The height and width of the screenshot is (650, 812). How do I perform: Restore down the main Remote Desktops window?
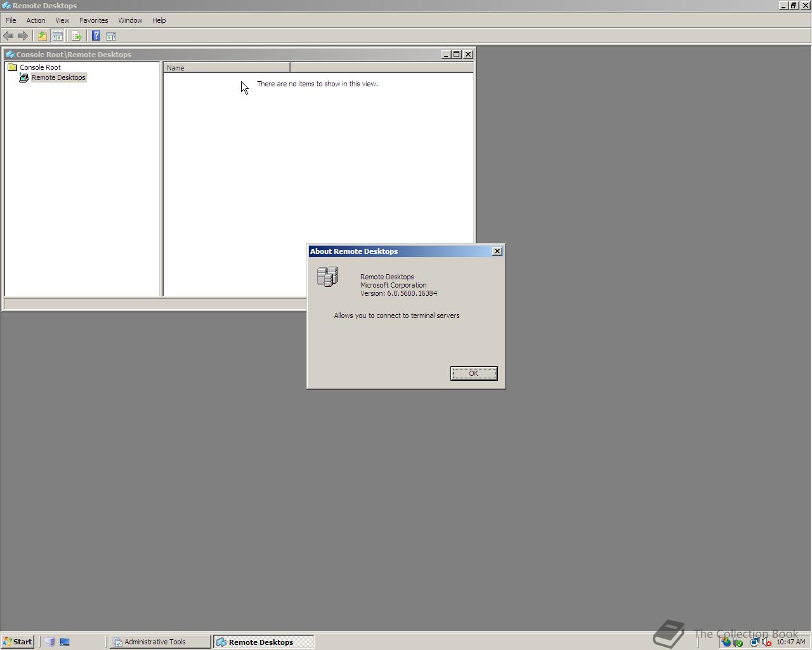[794, 6]
